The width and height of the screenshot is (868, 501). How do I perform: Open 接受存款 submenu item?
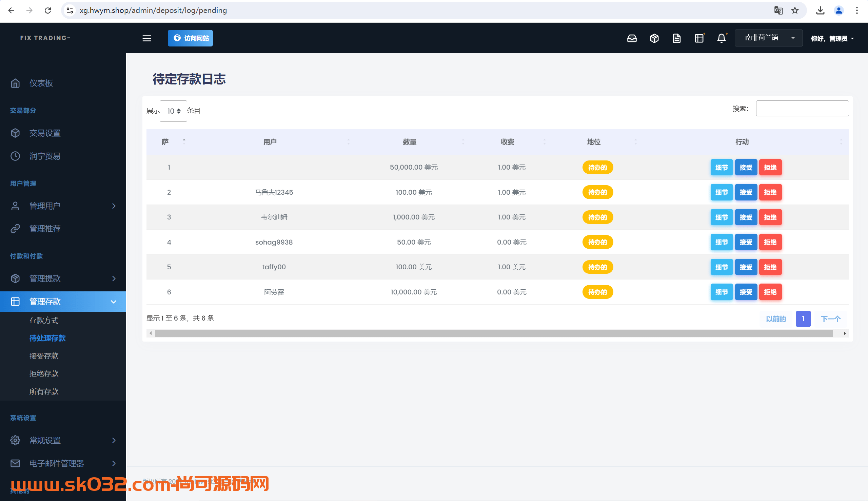tap(44, 356)
